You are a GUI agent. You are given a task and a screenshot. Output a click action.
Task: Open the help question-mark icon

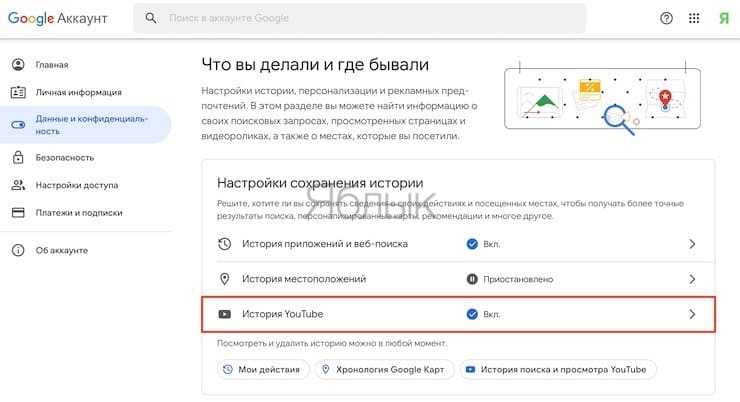tap(666, 18)
